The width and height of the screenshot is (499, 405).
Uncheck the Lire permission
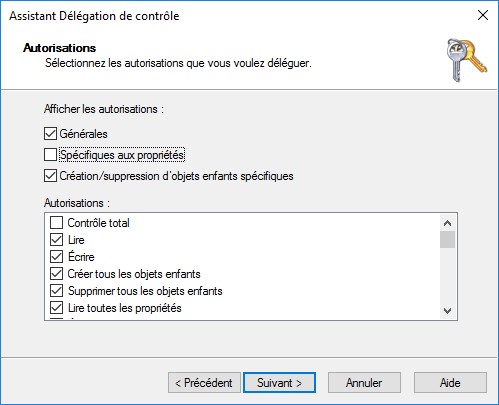click(56, 240)
